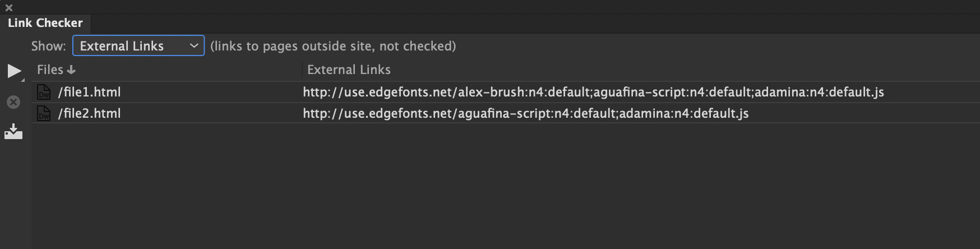Click the Save Report icon
Screen dimensions: 980x249
click(x=13, y=132)
